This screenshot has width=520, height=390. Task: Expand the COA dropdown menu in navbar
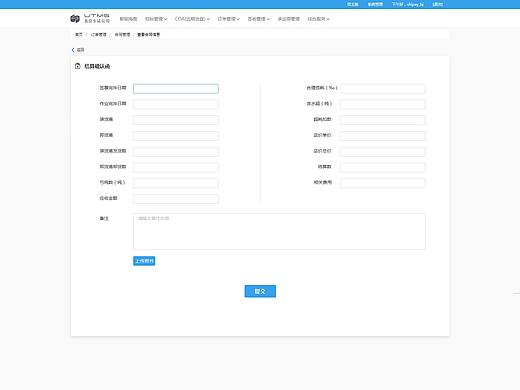[x=192, y=19]
